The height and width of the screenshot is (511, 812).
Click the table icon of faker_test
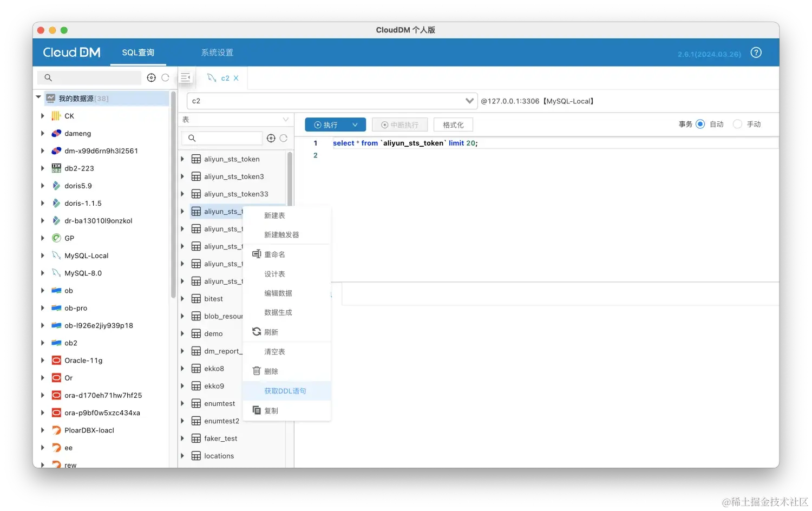(196, 438)
